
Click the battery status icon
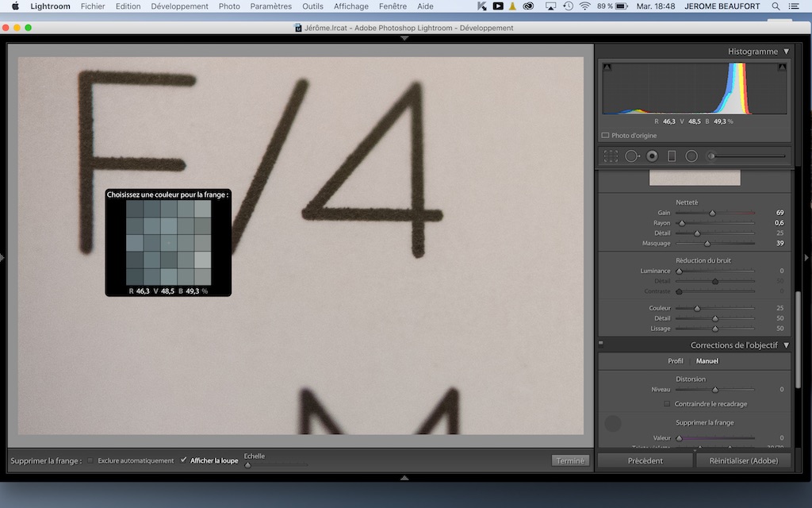(622, 6)
